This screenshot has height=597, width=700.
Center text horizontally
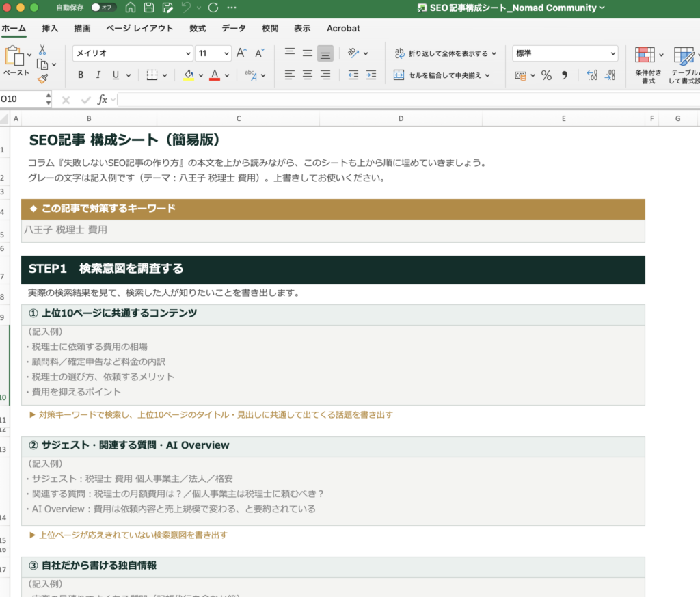[x=308, y=75]
